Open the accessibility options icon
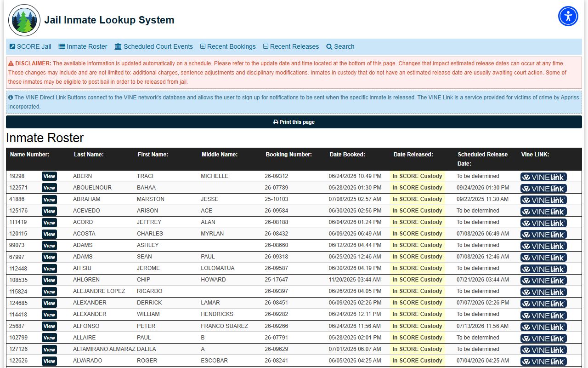Image resolution: width=588 pixels, height=368 pixels. point(568,16)
